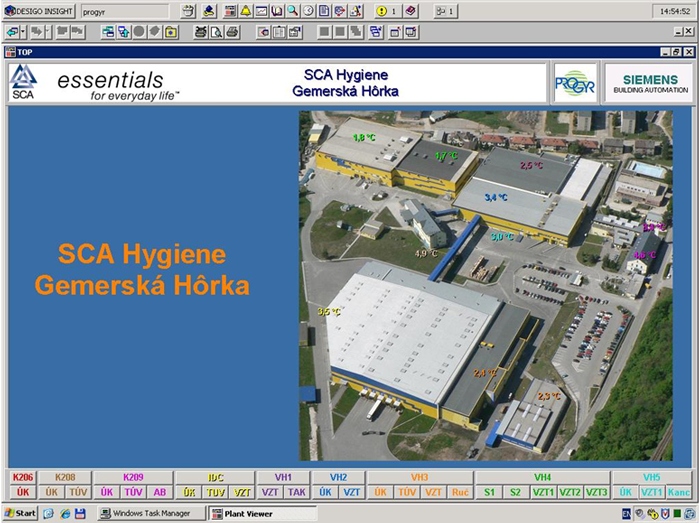Open the VH2 ÚK page
The width and height of the screenshot is (700, 523).
point(325,492)
